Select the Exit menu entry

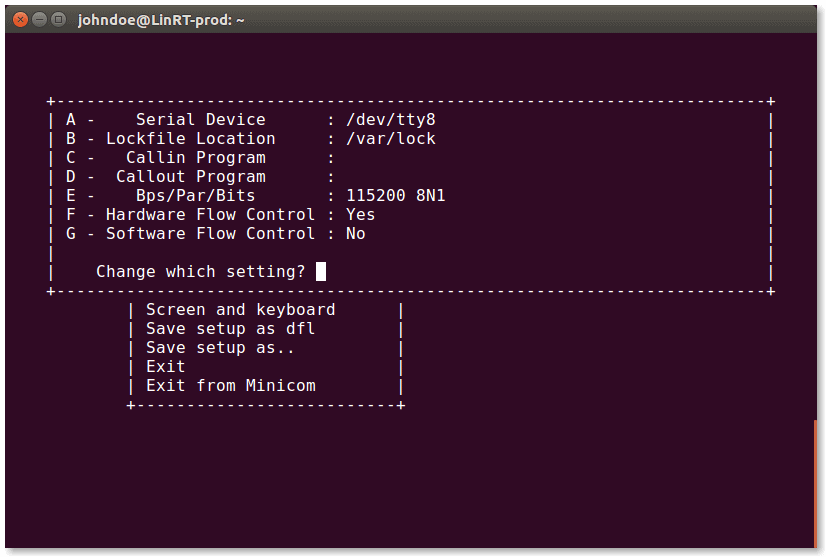click(166, 367)
